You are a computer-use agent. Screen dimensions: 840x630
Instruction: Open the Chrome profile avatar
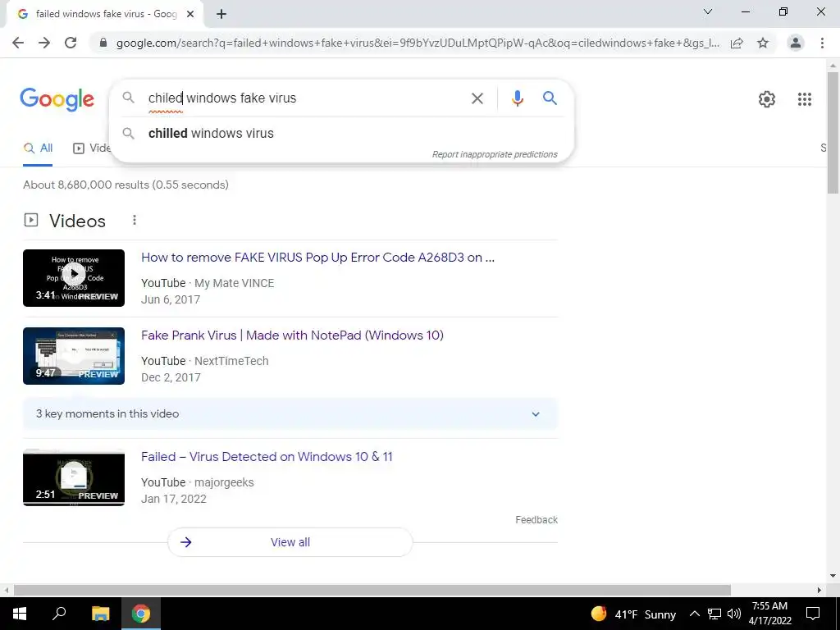(796, 43)
